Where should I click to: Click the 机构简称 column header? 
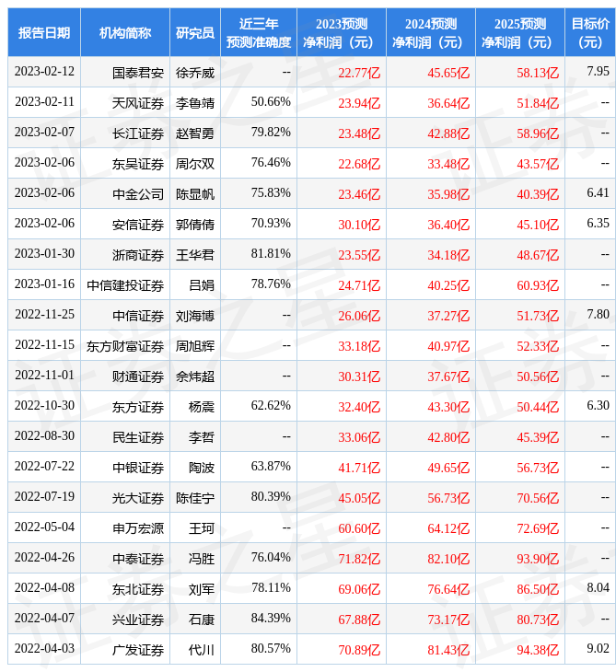[x=125, y=32]
